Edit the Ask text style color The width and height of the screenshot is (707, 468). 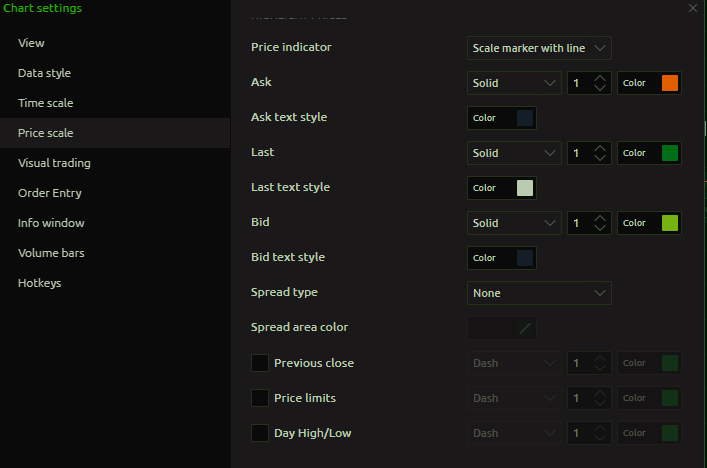coord(524,118)
